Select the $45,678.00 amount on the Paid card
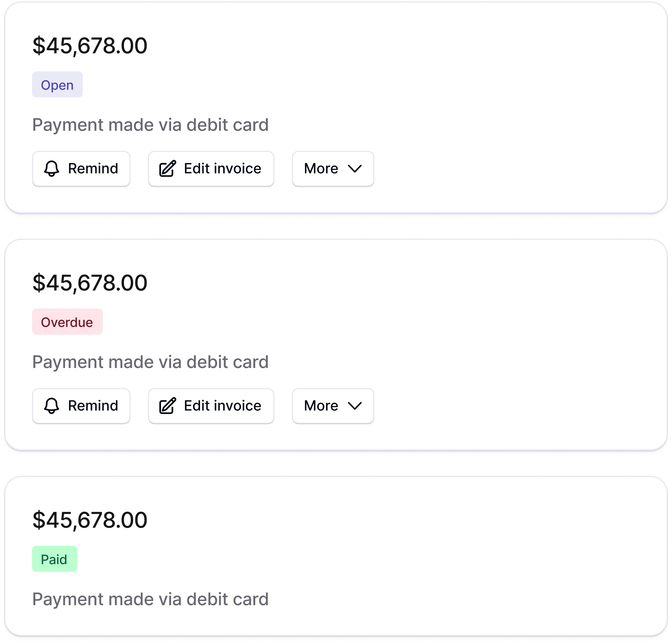The width and height of the screenshot is (672, 644). tap(90, 520)
